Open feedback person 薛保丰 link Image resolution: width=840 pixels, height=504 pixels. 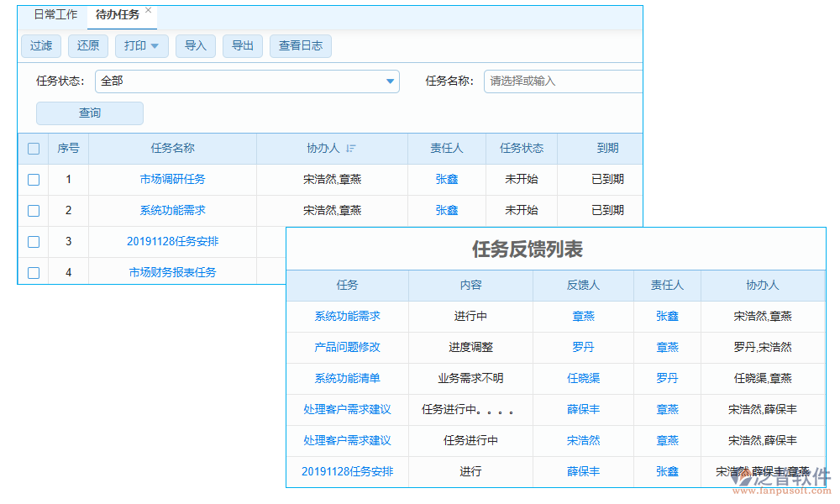pyautogui.click(x=583, y=409)
